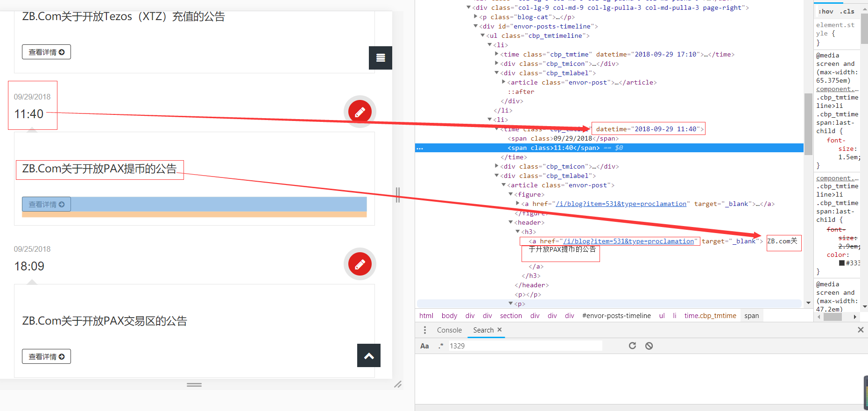
Task: Collapse the col-lg-9 page-right div node
Action: [469, 7]
